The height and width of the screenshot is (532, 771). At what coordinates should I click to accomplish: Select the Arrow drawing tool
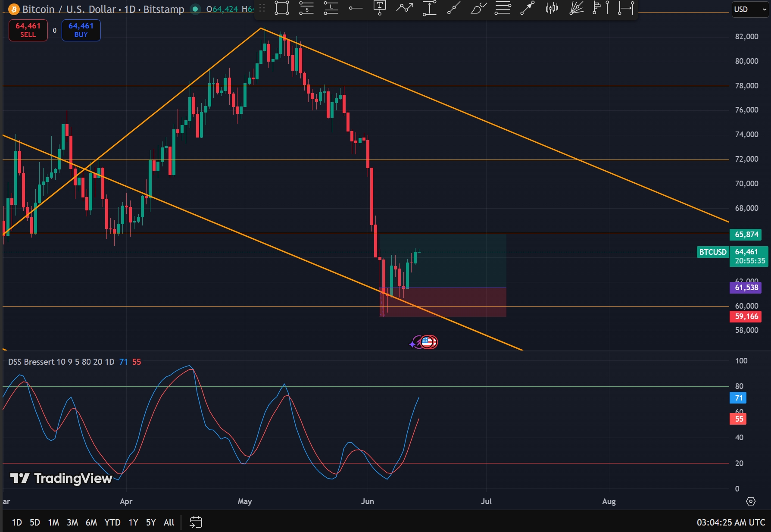[527, 8]
